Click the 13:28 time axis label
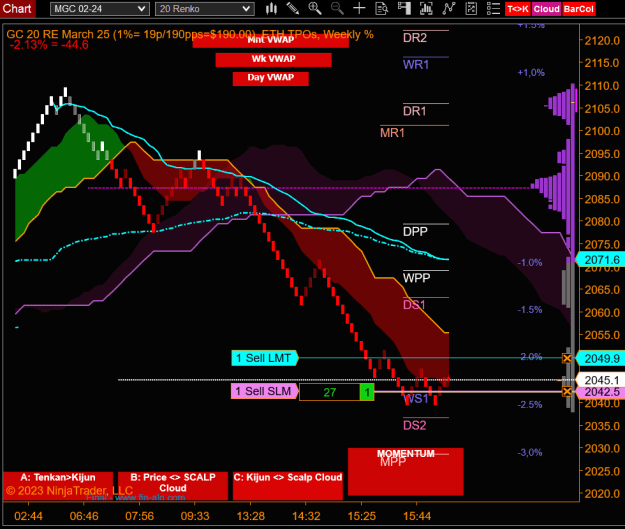Image resolution: width=625 pixels, height=529 pixels. pyautogui.click(x=250, y=516)
